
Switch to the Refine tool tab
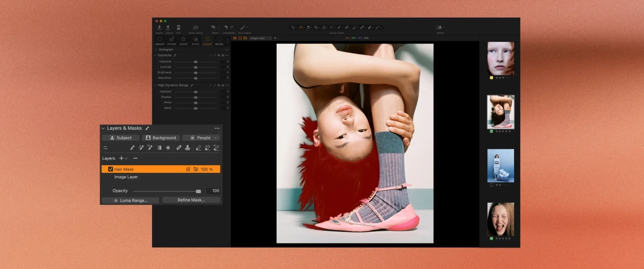click(219, 41)
